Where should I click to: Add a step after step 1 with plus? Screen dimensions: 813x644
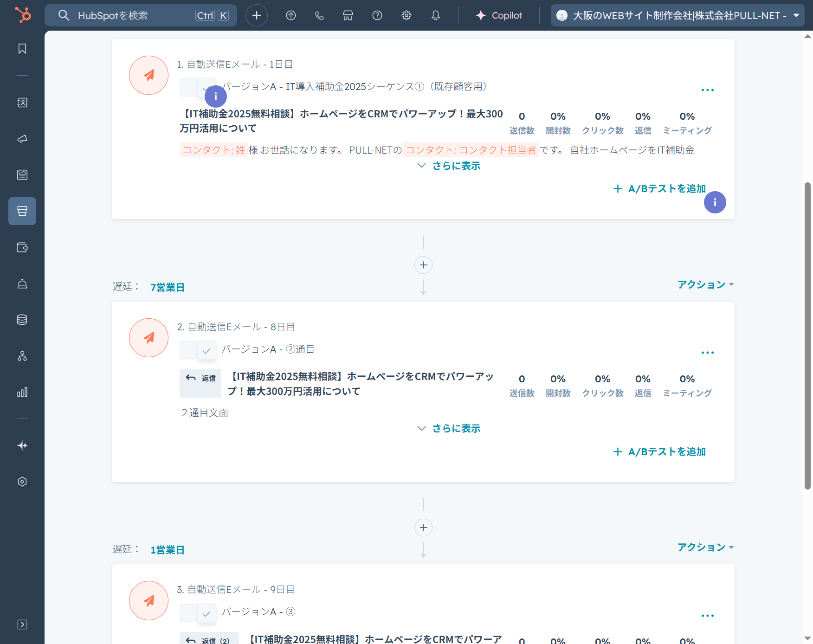tap(423, 265)
